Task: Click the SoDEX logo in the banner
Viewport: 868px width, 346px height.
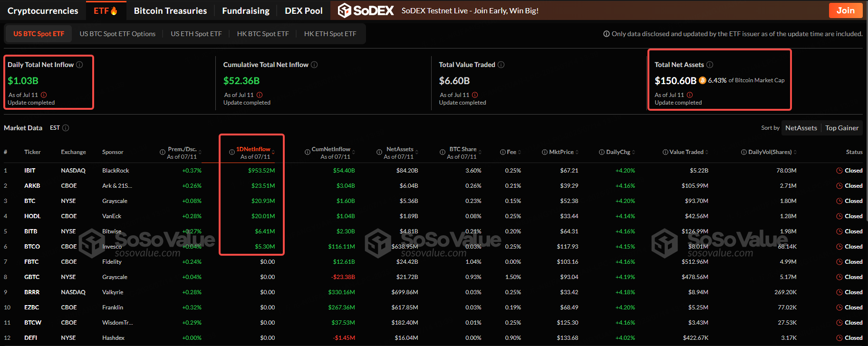Action: (366, 10)
